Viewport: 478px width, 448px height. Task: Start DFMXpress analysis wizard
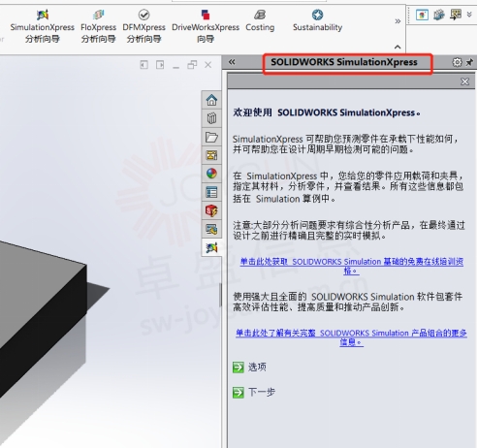[143, 26]
